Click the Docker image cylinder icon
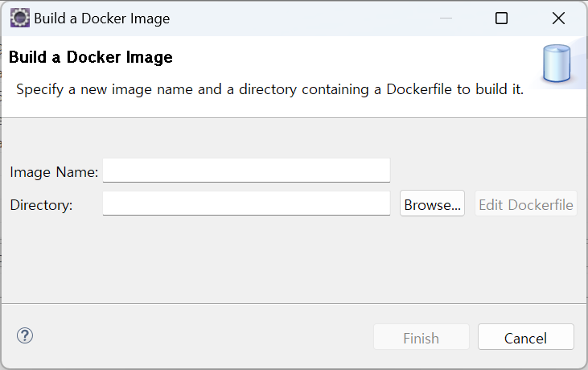 [557, 65]
